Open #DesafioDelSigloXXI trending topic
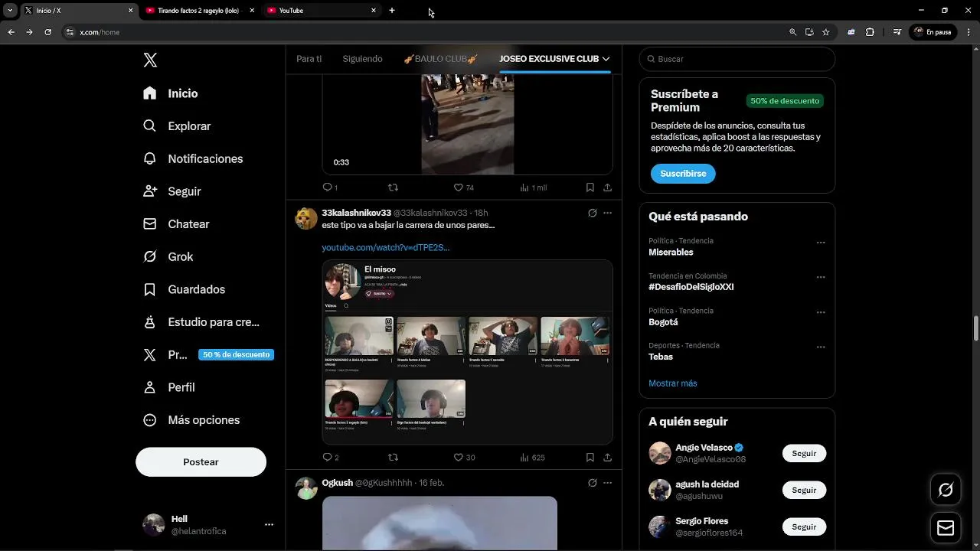This screenshot has height=551, width=980. [691, 287]
